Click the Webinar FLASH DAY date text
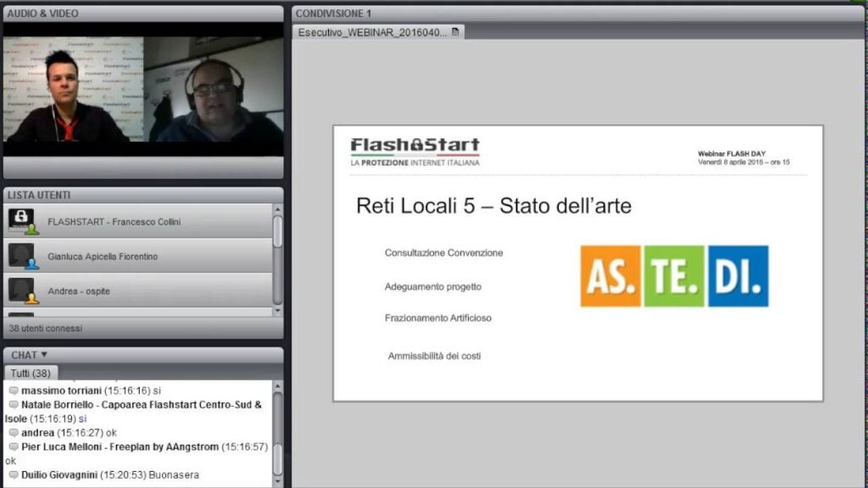Viewport: 868px width, 488px height. 743,158
